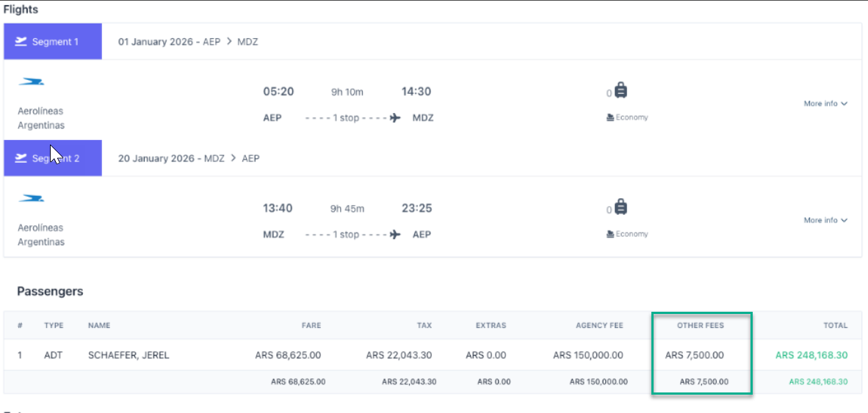Viewport: 868px width, 413px height.
Task: Click the Economy seat icon in Segment 1
Action: point(610,117)
